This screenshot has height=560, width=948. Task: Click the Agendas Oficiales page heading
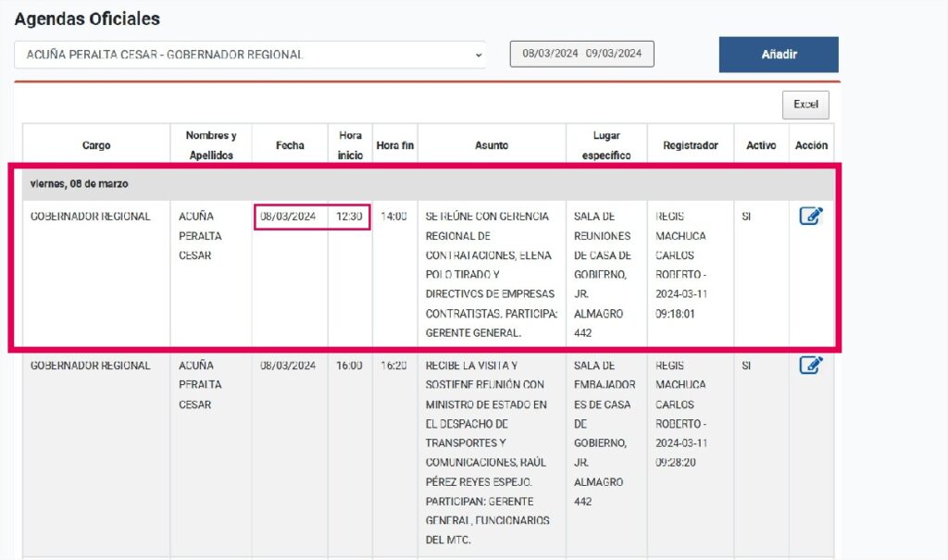pos(87,19)
